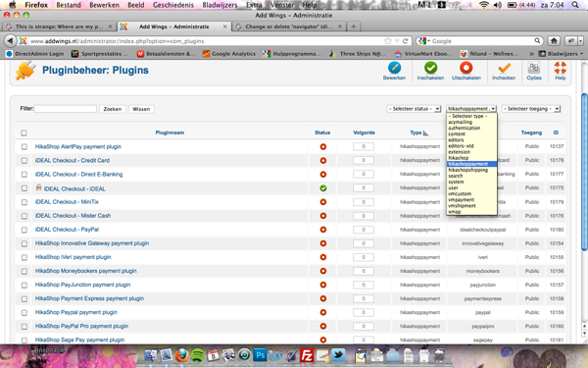Click the Wissen filter button
This screenshot has height=368, width=588.
[141, 109]
